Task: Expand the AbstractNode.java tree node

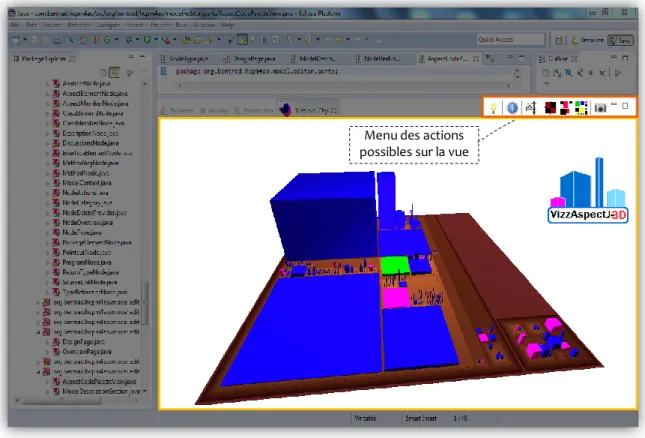Action: (x=47, y=83)
